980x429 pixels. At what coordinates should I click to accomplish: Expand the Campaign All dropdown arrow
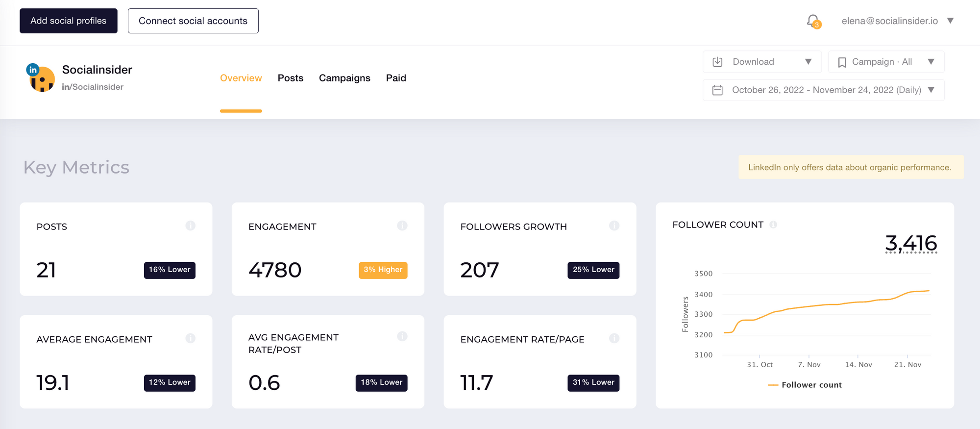click(931, 62)
